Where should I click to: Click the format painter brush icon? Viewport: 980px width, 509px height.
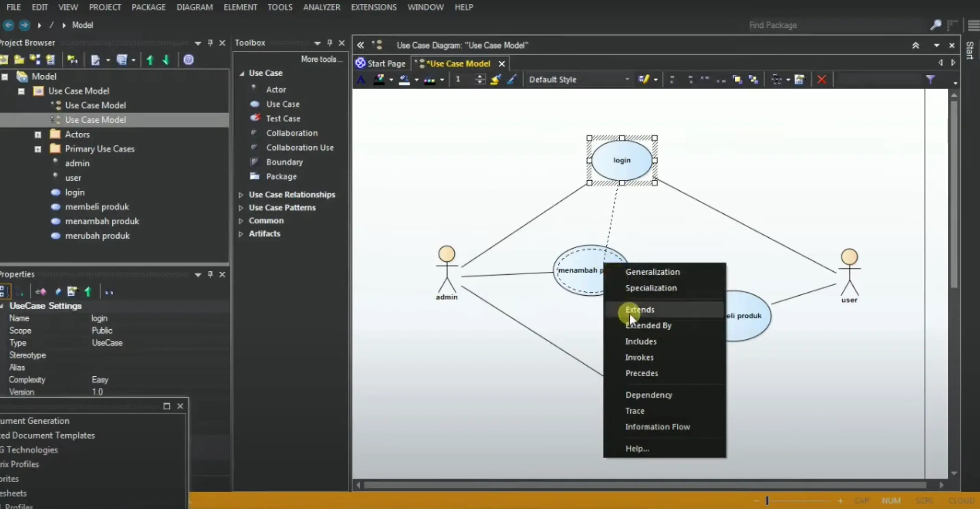[x=496, y=80]
